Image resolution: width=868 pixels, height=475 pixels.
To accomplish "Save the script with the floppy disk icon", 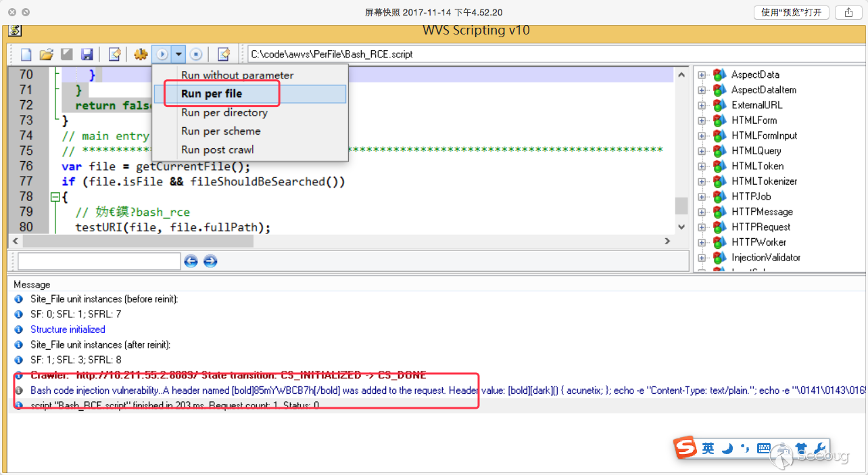I will [x=87, y=54].
